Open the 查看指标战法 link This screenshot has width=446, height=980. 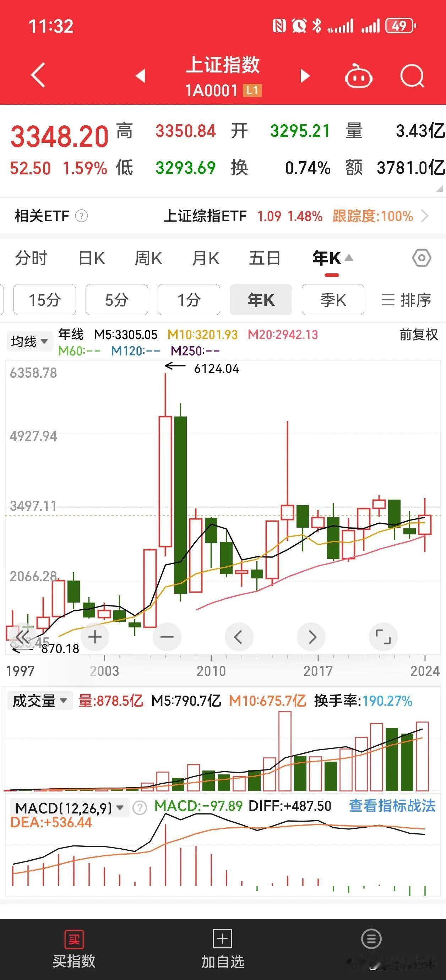[392, 806]
